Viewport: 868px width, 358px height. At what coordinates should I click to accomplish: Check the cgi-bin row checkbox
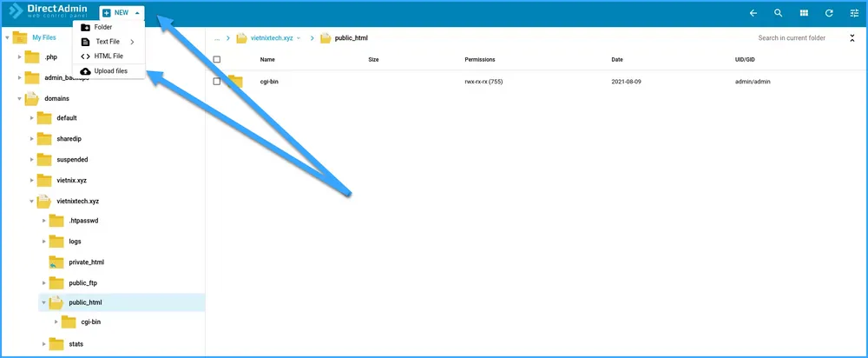pos(217,82)
